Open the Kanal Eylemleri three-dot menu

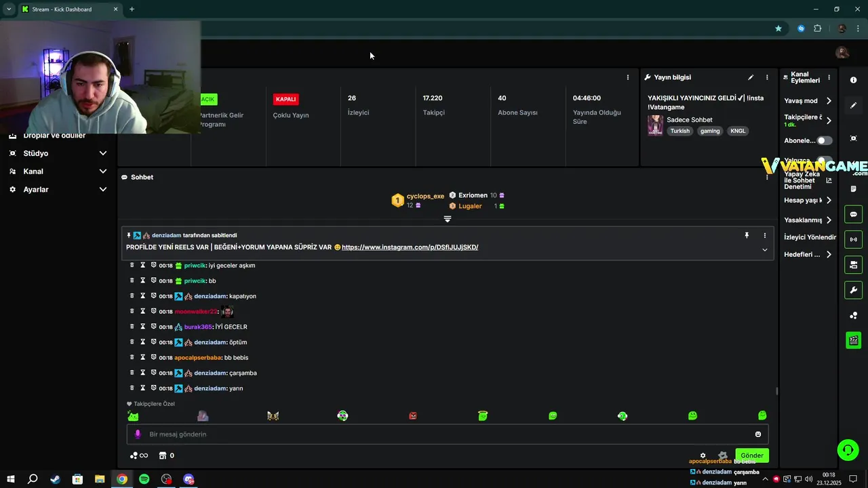pyautogui.click(x=829, y=77)
